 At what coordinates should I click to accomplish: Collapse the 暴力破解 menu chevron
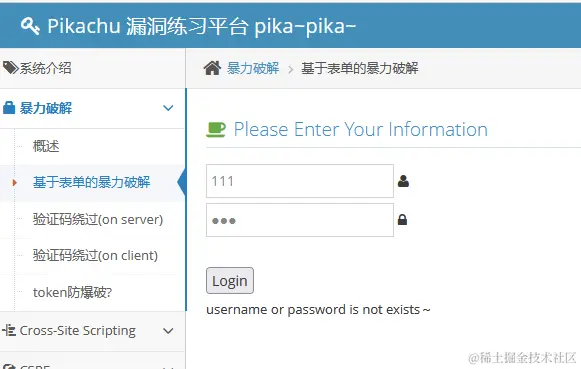pos(168,108)
